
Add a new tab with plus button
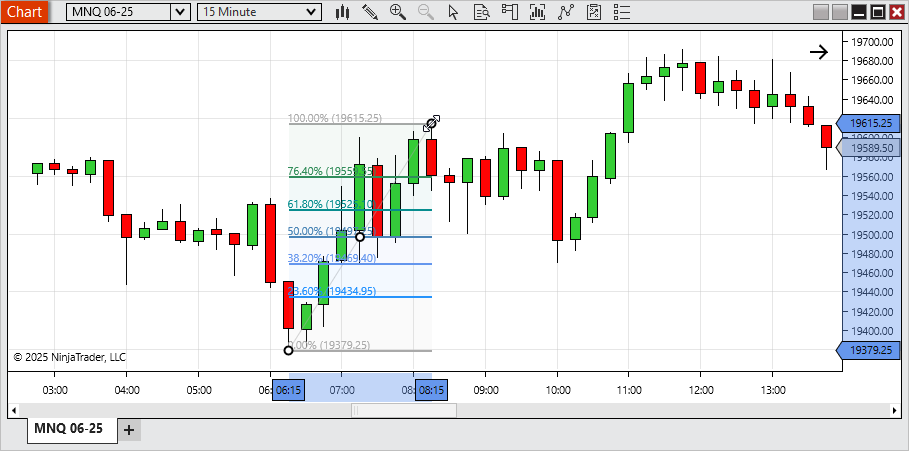point(129,430)
